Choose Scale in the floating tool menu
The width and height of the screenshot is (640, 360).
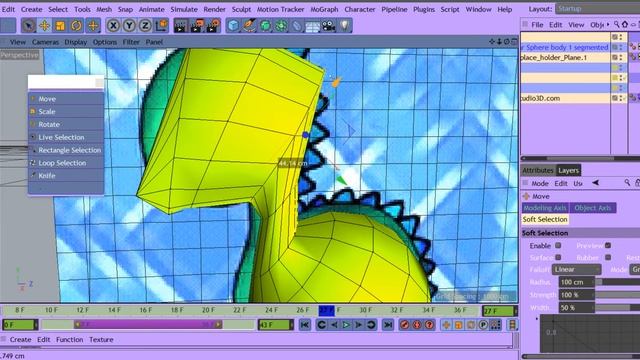tap(66, 111)
